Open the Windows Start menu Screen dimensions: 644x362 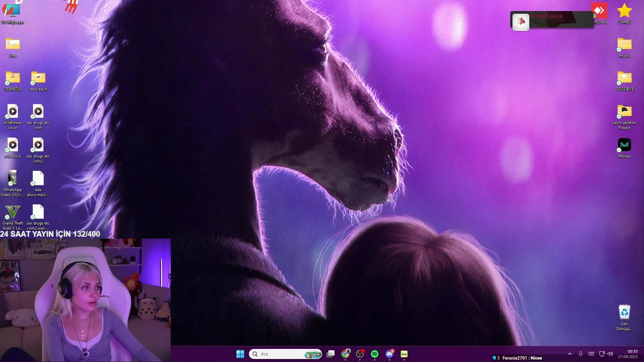click(x=240, y=354)
